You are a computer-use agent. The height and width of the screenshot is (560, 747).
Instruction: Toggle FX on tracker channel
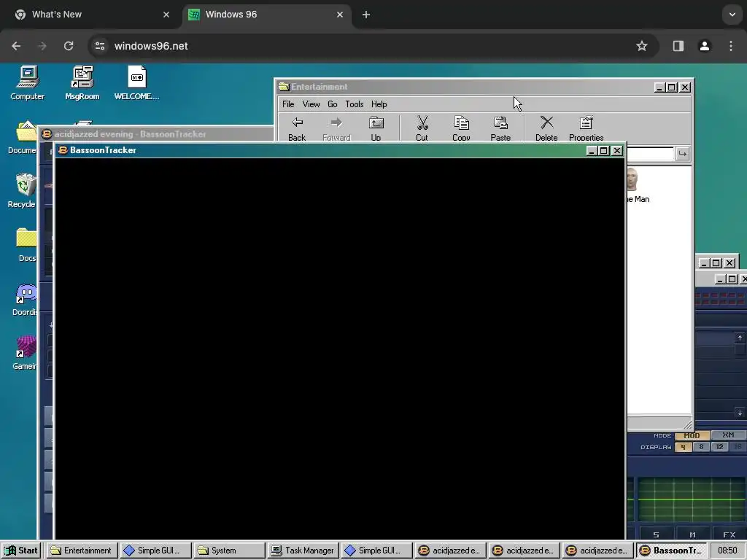(x=729, y=534)
